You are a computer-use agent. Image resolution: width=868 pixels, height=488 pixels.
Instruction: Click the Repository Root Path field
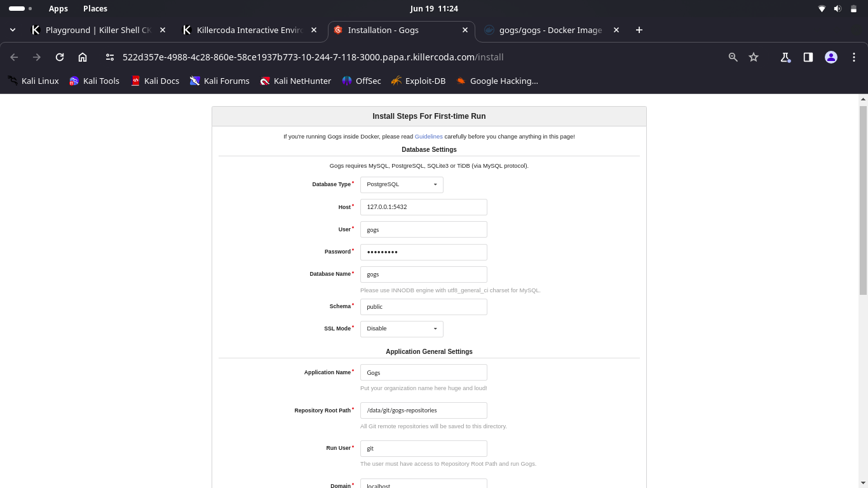424,410
